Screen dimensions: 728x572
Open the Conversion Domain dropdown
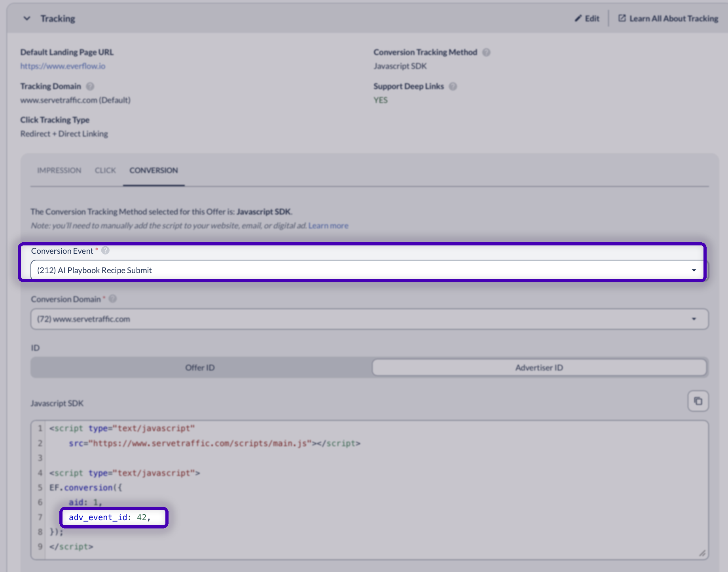point(370,319)
